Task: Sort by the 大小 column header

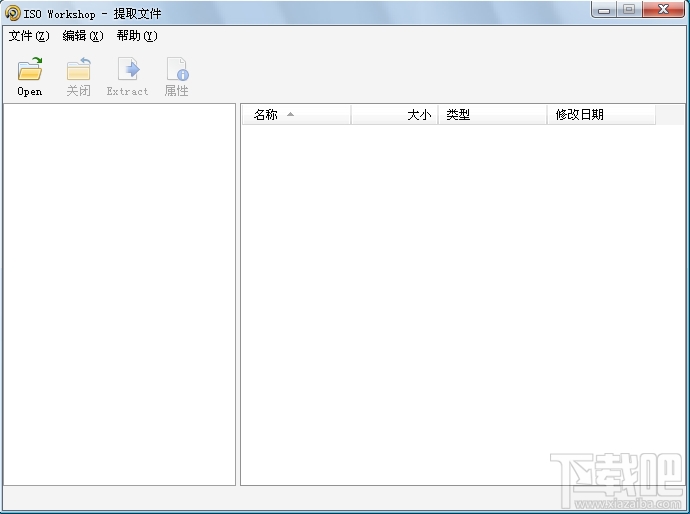Action: 394,115
